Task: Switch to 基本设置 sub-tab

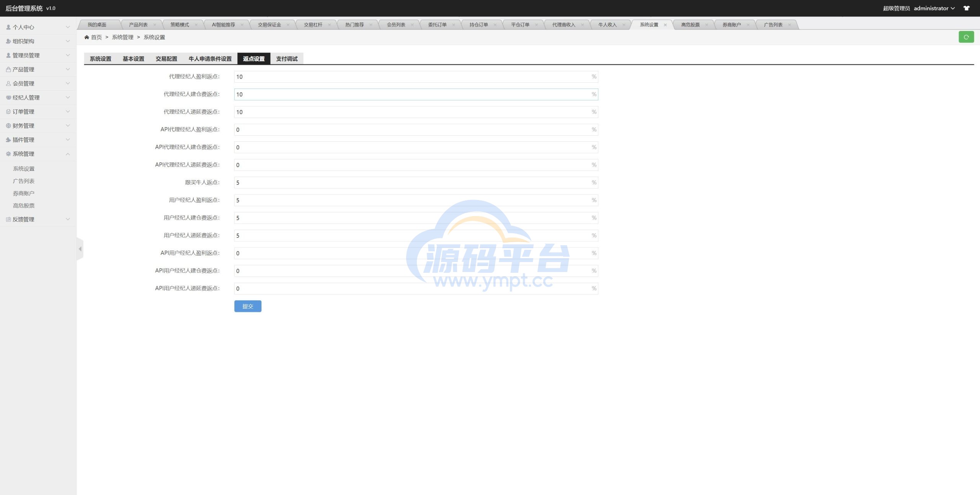Action: pyautogui.click(x=133, y=59)
